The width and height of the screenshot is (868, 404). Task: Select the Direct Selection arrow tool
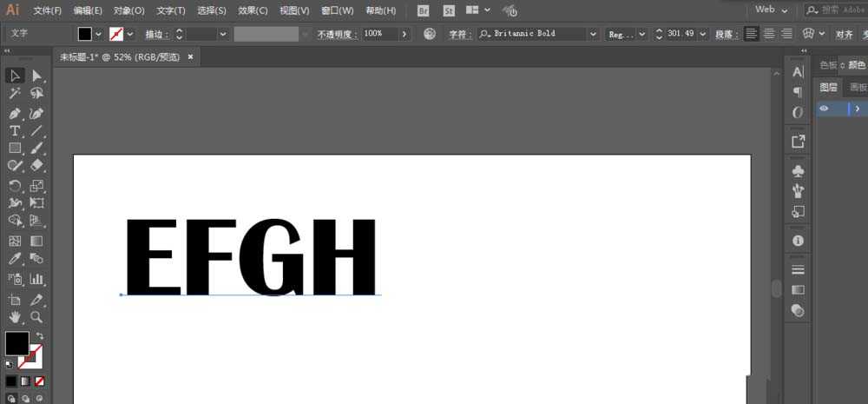pyautogui.click(x=36, y=76)
